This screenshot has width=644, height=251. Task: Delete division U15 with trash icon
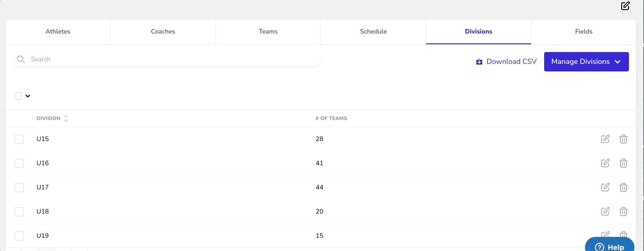click(x=623, y=139)
